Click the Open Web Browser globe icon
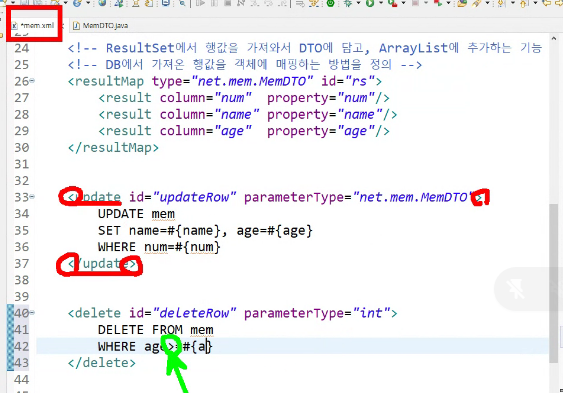Image resolution: width=563 pixels, height=393 pixels. pyautogui.click(x=102, y=3)
